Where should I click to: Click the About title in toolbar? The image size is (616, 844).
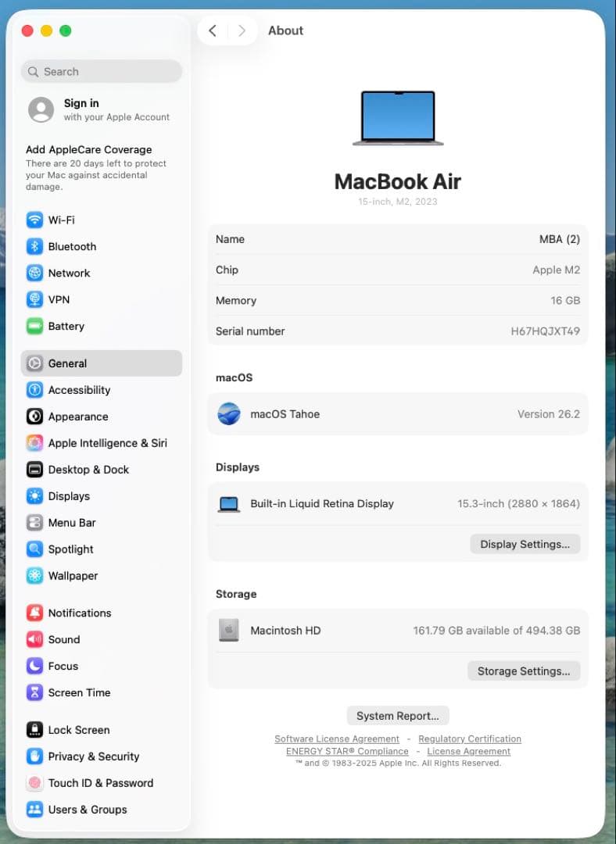[x=286, y=30]
